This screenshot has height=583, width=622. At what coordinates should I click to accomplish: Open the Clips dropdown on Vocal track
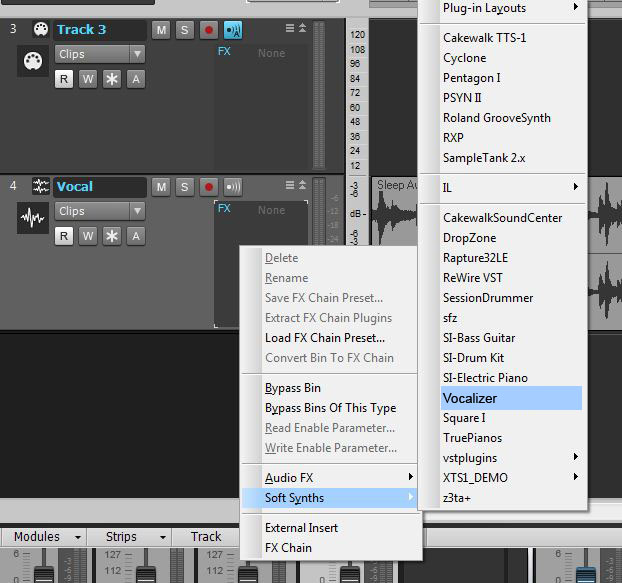pyautogui.click(x=99, y=211)
